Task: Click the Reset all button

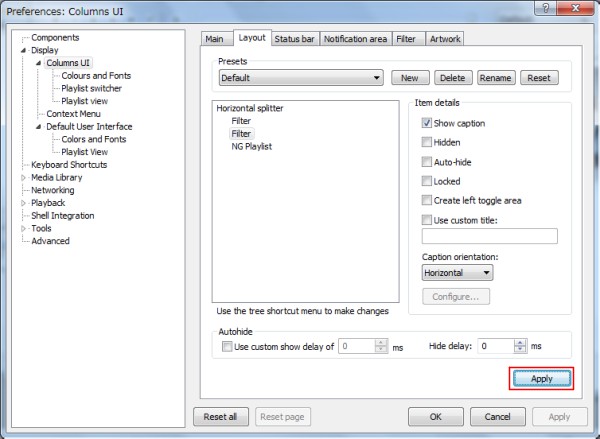Action: pyautogui.click(x=219, y=416)
